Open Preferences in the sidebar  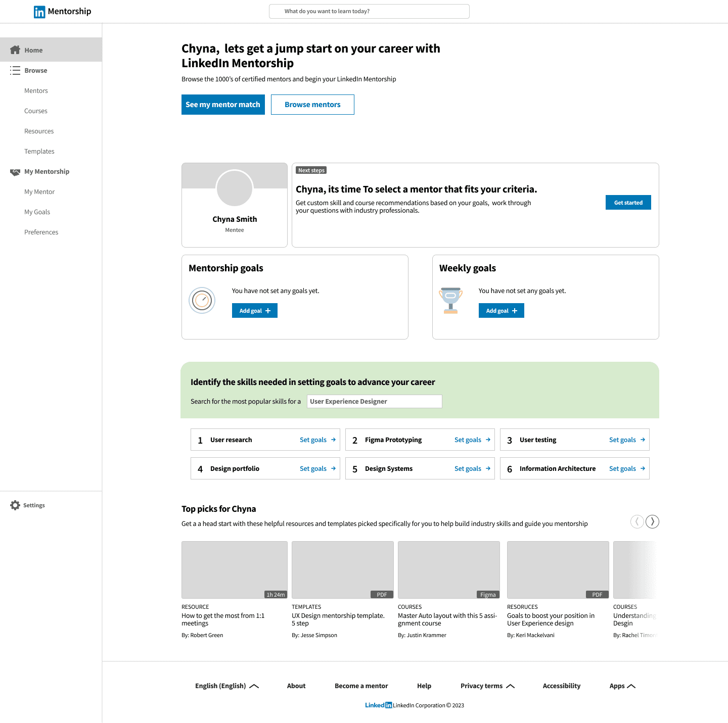tap(41, 232)
